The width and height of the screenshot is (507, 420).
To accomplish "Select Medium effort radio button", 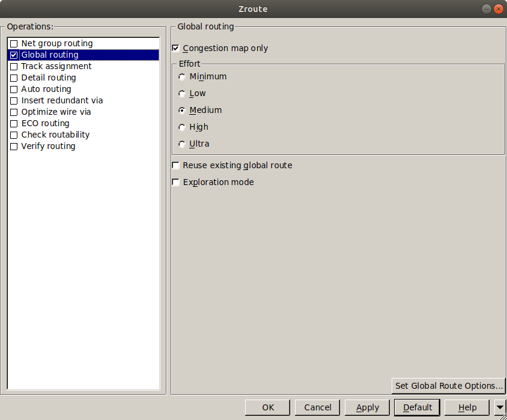I will click(x=182, y=111).
